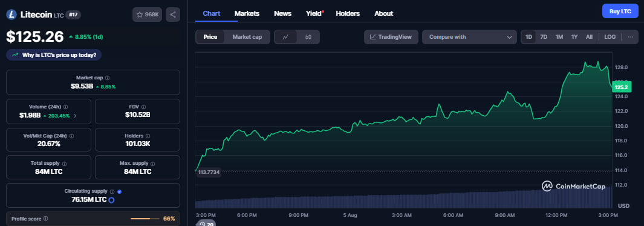Click the Max. supply info icon

(x=153, y=164)
